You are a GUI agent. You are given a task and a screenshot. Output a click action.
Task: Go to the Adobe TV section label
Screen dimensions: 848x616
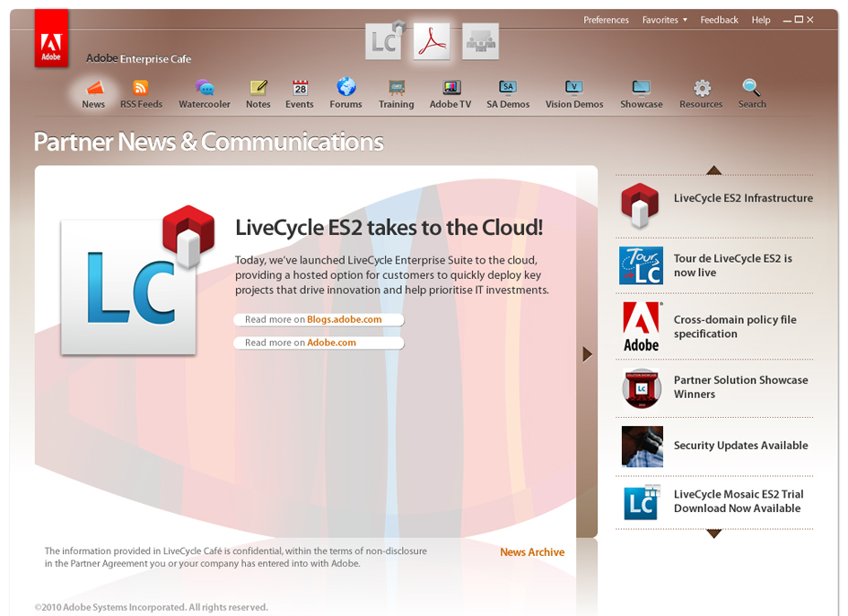pos(450,104)
